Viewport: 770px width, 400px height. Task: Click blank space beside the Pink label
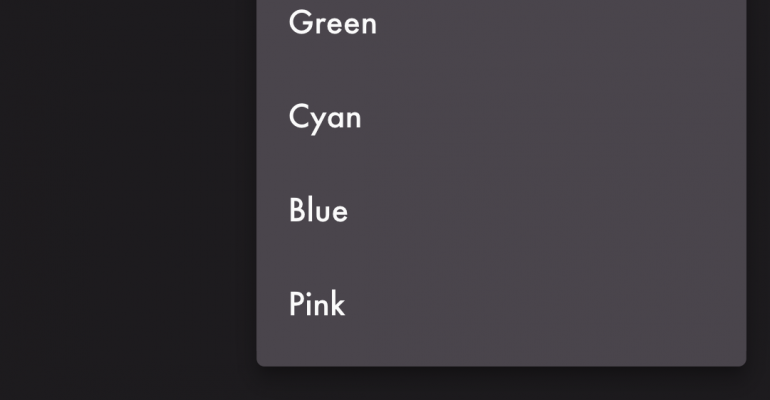[545, 304]
